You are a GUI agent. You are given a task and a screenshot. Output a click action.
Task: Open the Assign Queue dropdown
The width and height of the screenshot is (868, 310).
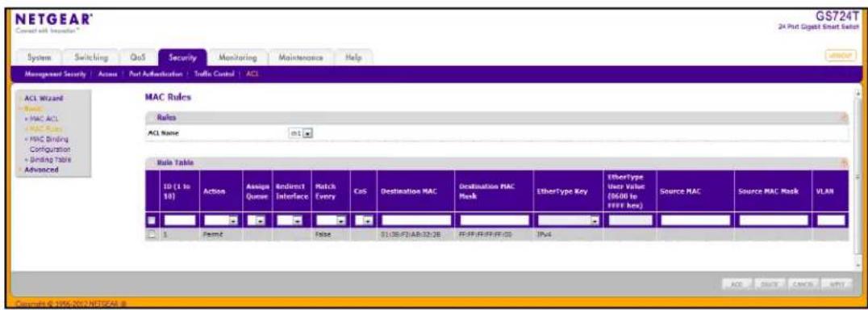tap(256, 220)
